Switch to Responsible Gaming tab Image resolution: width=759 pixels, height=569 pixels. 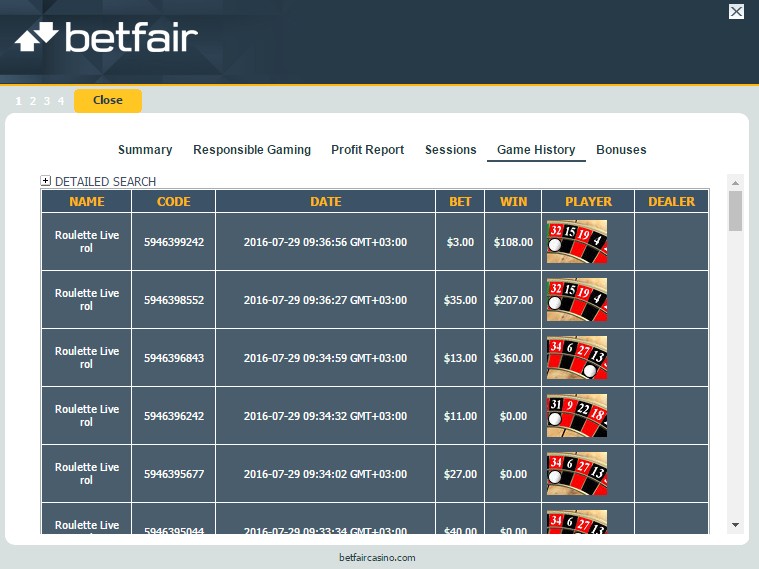point(252,150)
